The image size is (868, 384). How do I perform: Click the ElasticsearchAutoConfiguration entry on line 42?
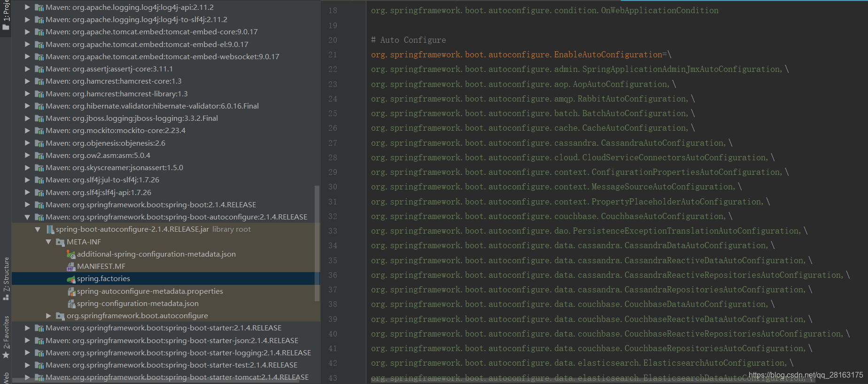click(714, 363)
